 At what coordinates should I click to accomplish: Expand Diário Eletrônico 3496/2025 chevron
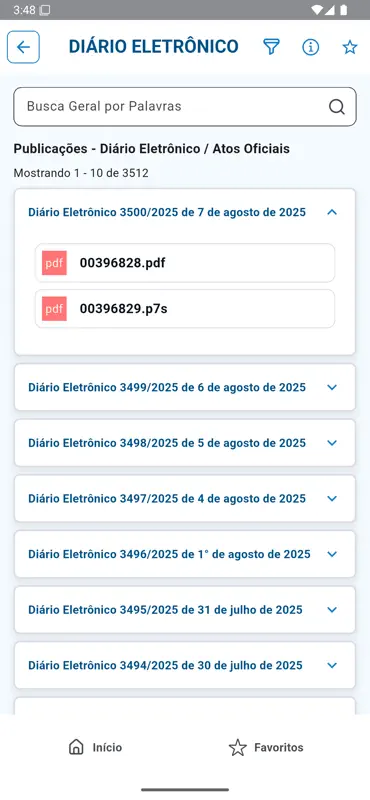332,554
